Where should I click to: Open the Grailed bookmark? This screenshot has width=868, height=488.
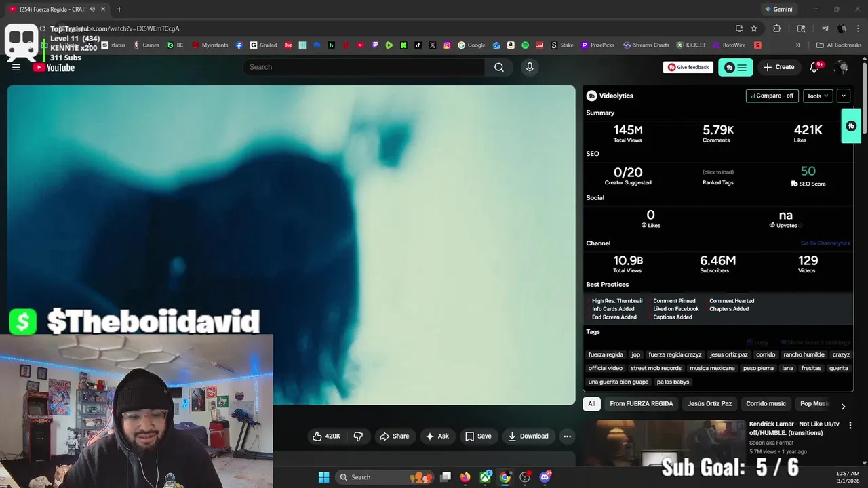264,45
